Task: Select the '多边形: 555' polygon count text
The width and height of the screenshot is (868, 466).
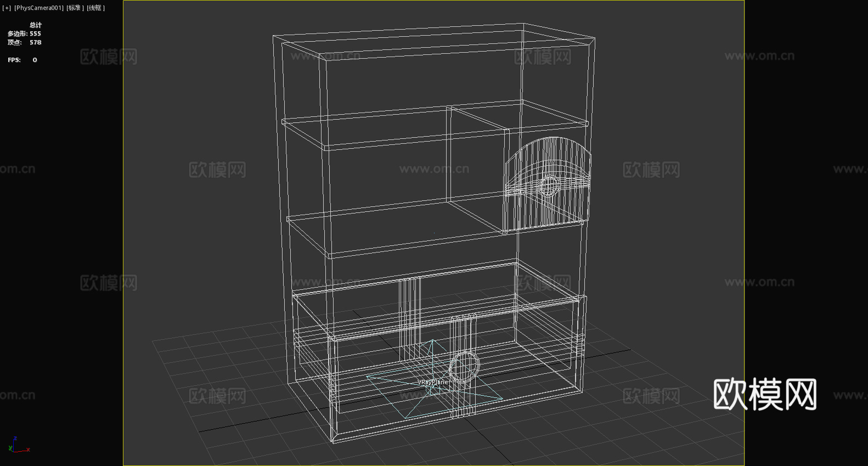Action: point(24,33)
